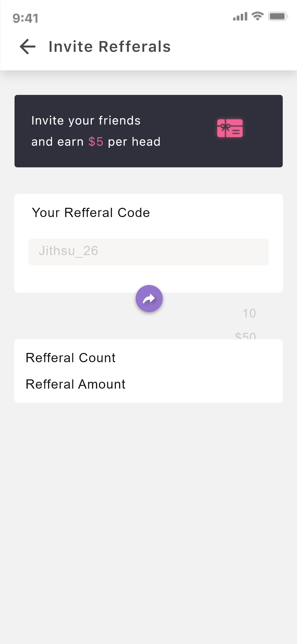Screen dimensions: 297x644
Task: Tap the Refferal Amount row label
Action: click(x=76, y=384)
